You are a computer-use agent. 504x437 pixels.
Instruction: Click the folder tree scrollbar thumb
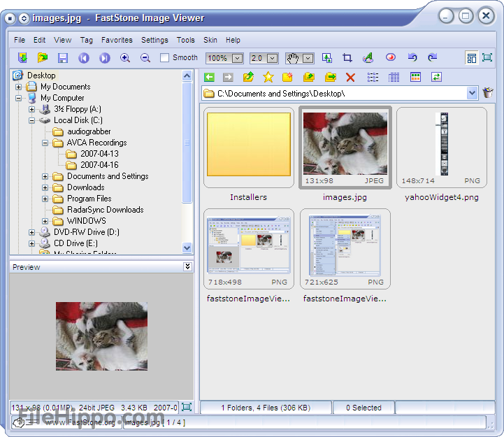tap(187, 143)
